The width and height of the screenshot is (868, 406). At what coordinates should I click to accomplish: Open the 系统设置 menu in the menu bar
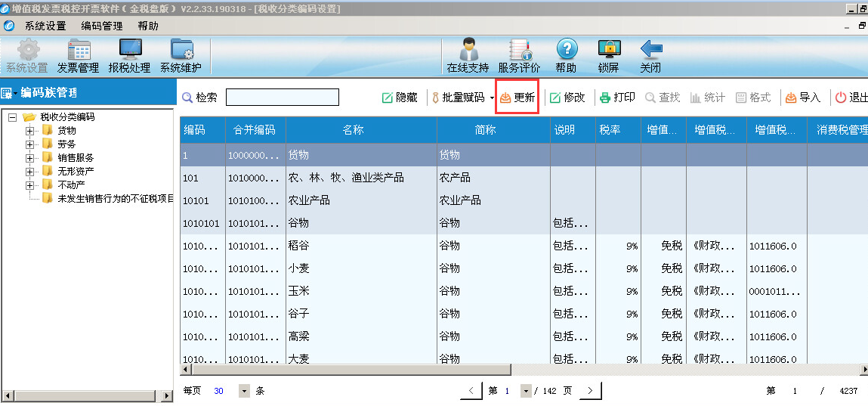coord(45,26)
